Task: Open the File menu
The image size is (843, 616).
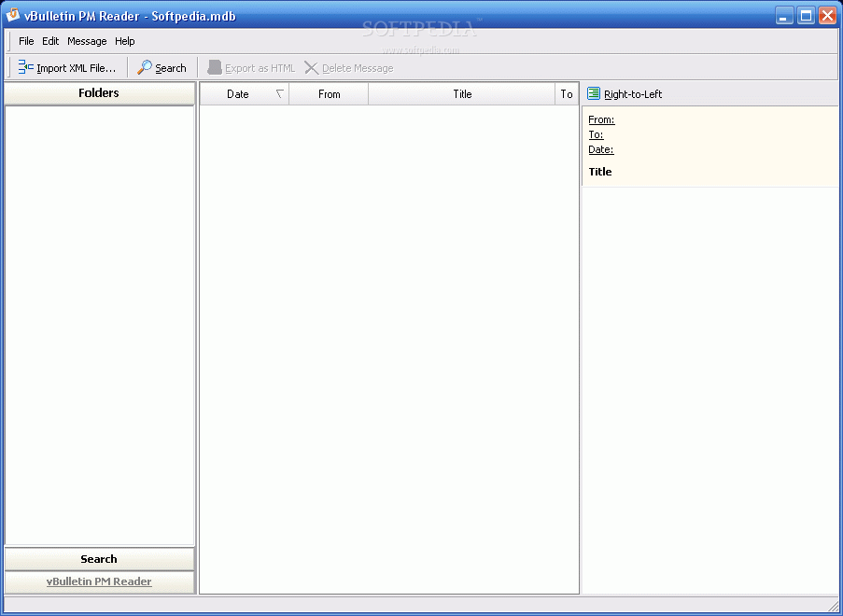Action: (26, 41)
